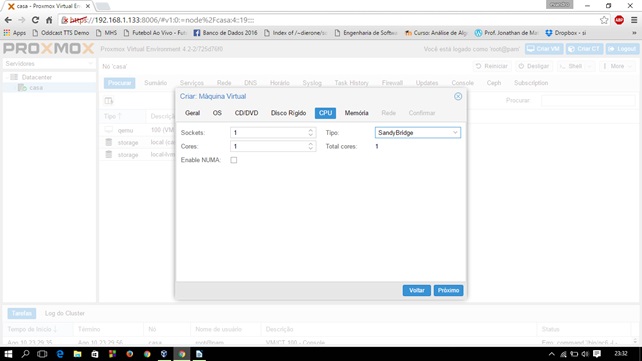The width and height of the screenshot is (642, 361).
Task: Switch to the Memória tab
Action: (x=356, y=113)
